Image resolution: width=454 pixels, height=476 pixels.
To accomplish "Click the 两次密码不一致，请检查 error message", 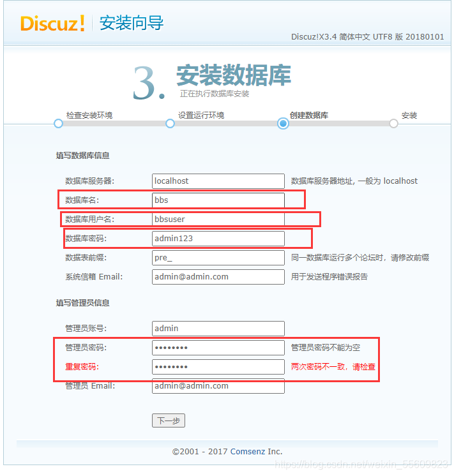I will pyautogui.click(x=333, y=367).
